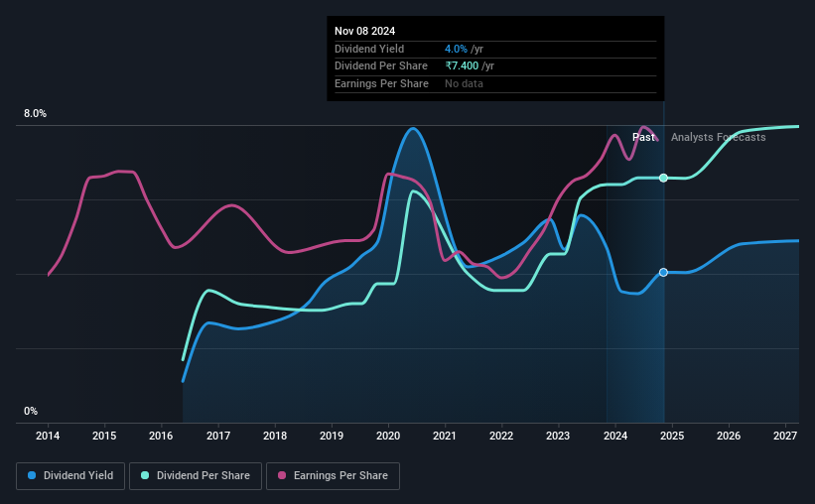Click the Nov 08 2024 tooltip date

364,31
